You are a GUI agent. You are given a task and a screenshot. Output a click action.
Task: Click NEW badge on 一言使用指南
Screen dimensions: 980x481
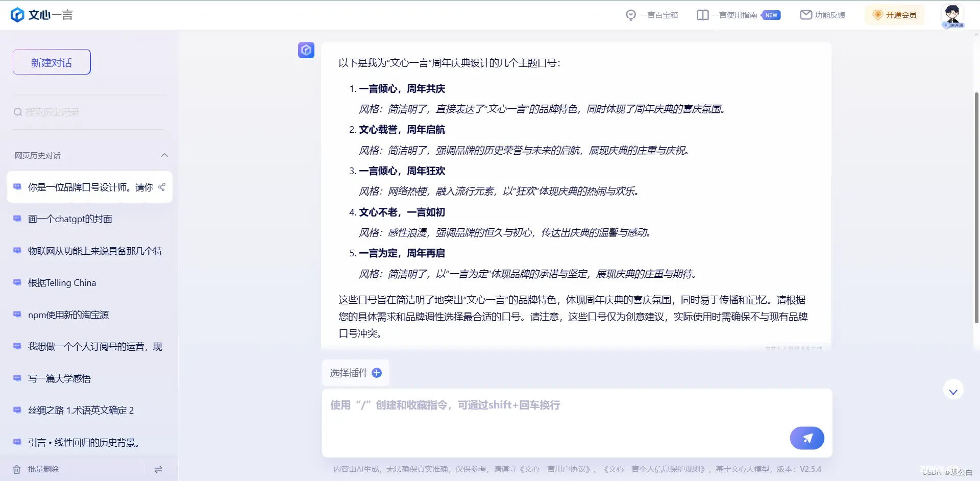pyautogui.click(x=771, y=15)
